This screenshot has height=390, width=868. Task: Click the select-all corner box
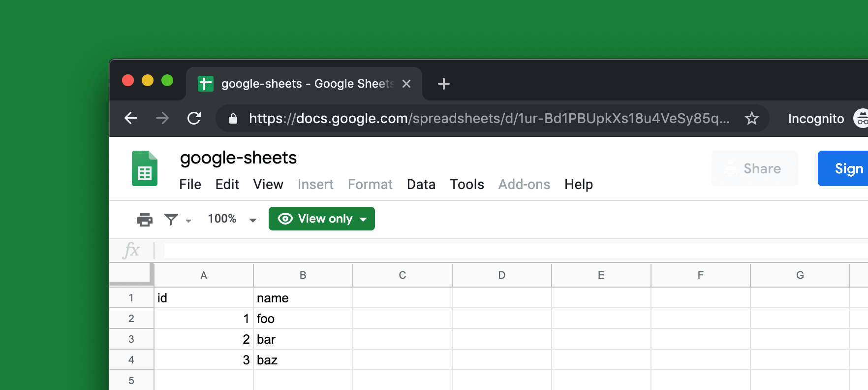pos(130,274)
